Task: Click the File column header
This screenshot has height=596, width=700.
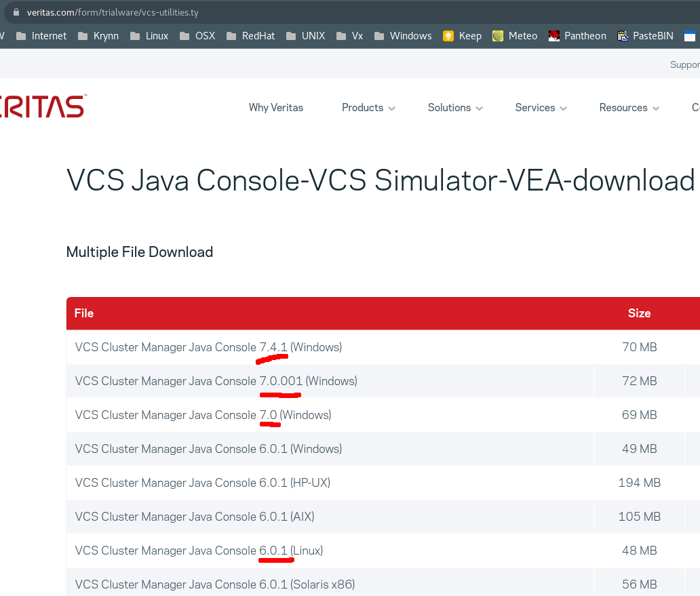Action: pyautogui.click(x=84, y=313)
